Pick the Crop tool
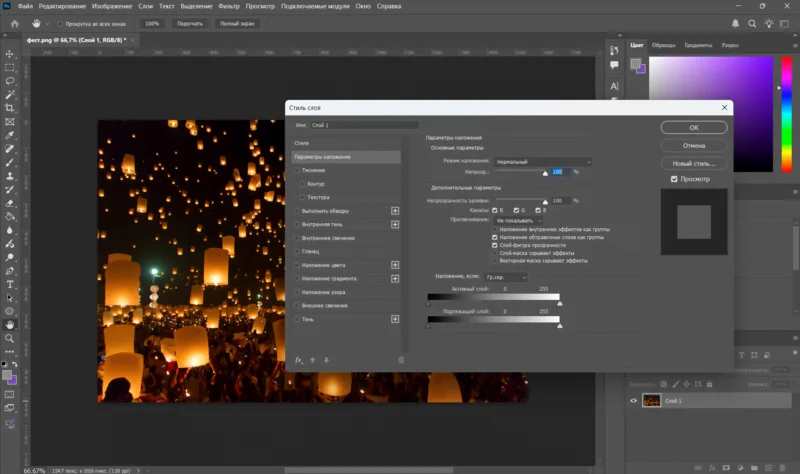Image resolution: width=800 pixels, height=474 pixels. pyautogui.click(x=10, y=108)
